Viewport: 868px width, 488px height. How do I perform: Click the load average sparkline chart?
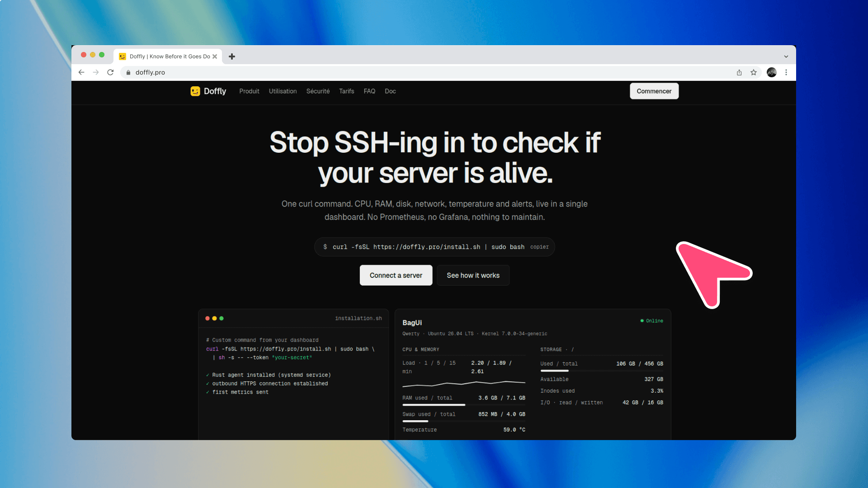click(x=464, y=384)
